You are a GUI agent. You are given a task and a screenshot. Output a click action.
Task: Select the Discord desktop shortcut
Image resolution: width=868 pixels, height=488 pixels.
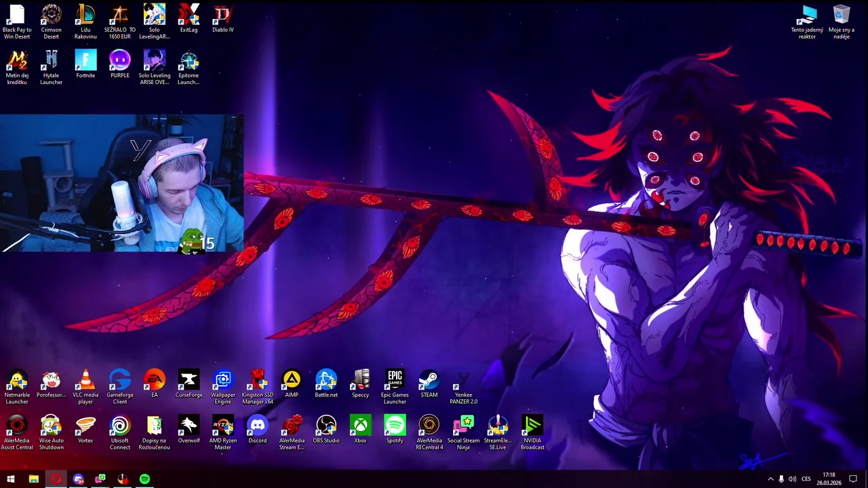(258, 429)
